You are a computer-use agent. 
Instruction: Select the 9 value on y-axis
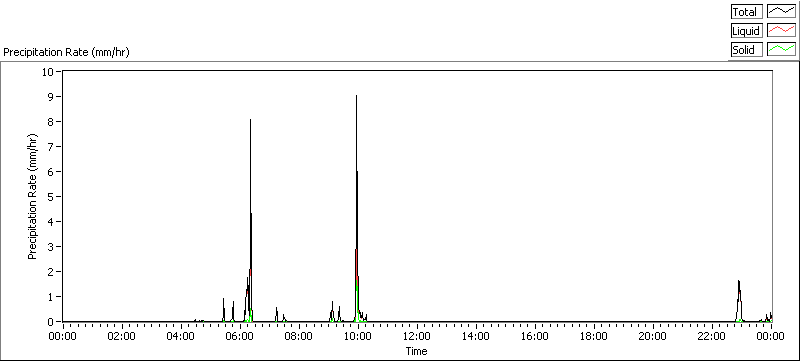point(52,96)
